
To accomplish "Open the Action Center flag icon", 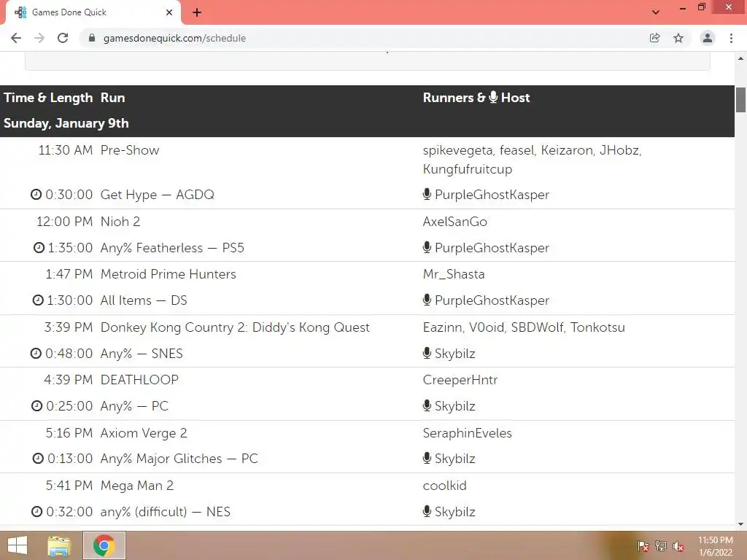I will (643, 546).
